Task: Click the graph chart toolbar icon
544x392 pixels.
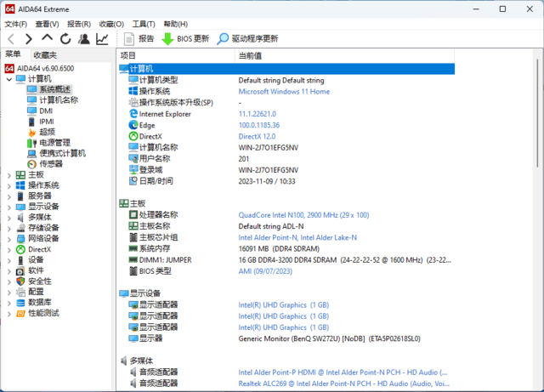Action: click(x=102, y=39)
